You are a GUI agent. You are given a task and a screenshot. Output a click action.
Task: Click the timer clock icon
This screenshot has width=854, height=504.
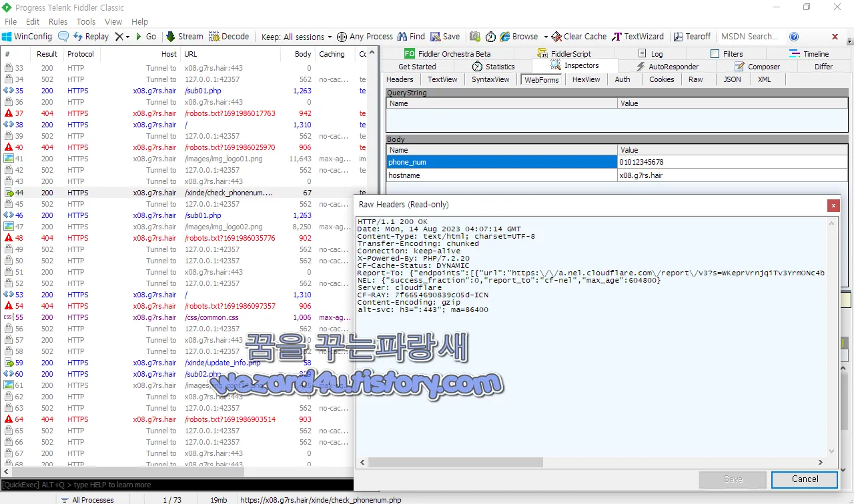click(490, 37)
